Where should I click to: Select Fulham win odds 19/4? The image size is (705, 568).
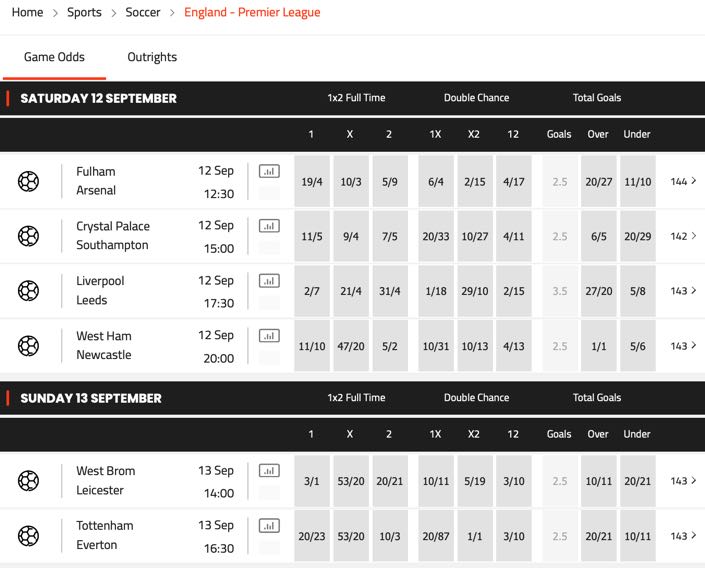[312, 181]
